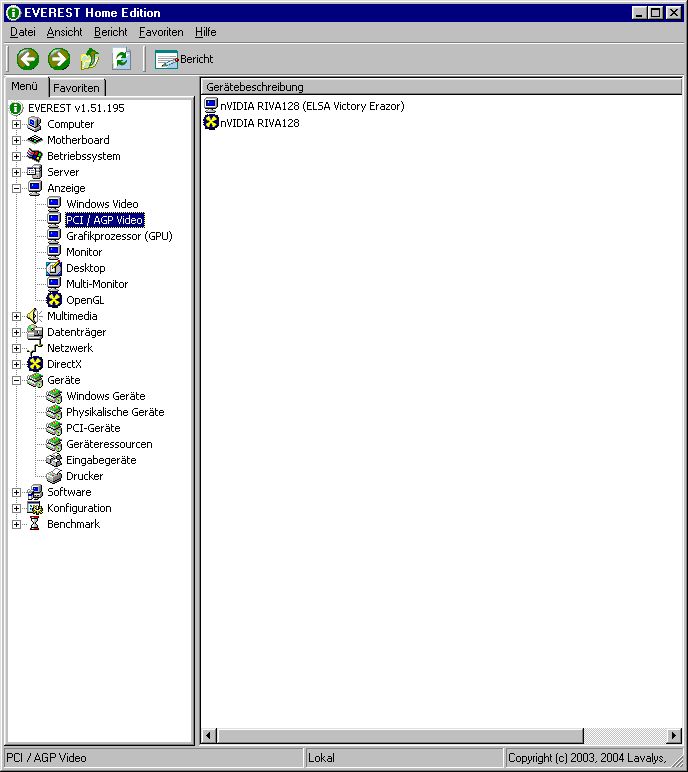Screen dimensions: 688x772
Task: Open the Hilfe menu
Action: [x=205, y=32]
